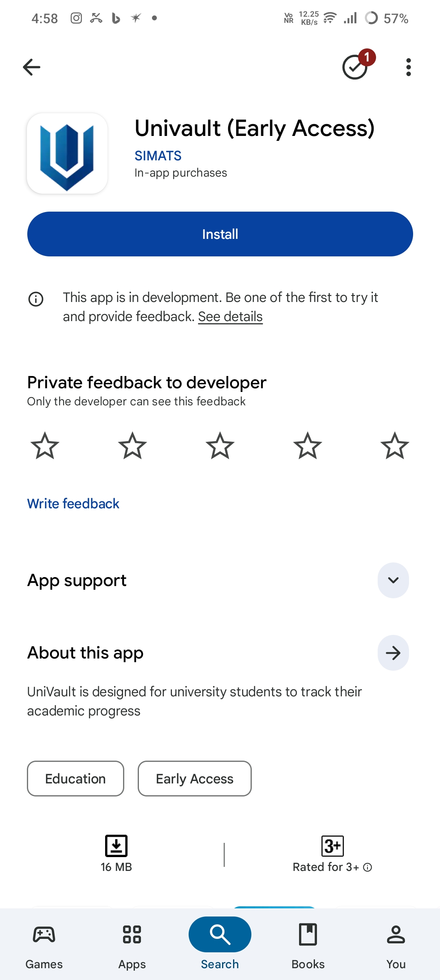Open About this app arrow

[x=393, y=653]
